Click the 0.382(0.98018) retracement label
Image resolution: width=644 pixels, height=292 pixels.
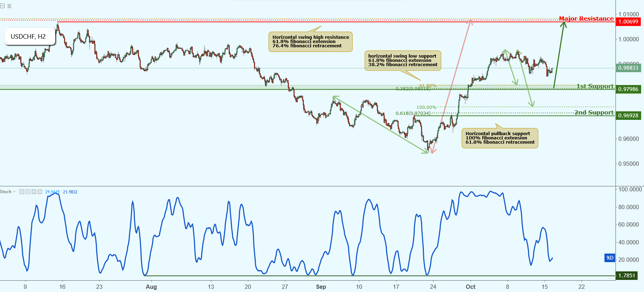[x=413, y=89]
